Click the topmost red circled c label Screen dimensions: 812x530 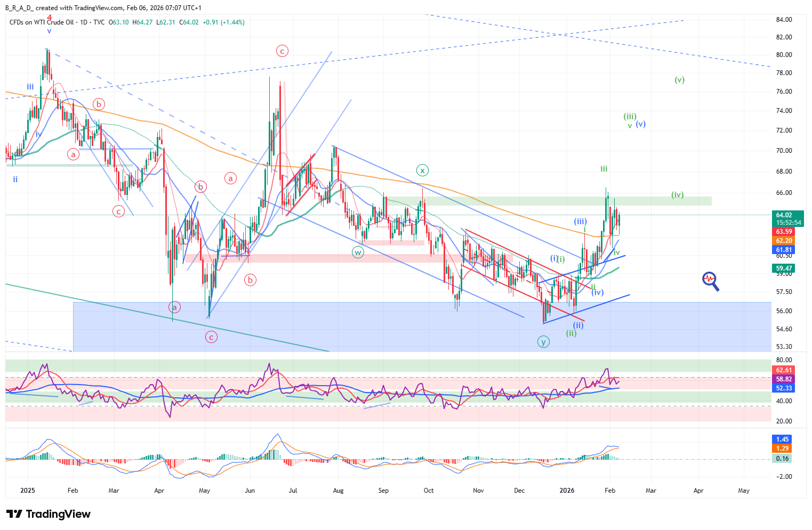pyautogui.click(x=282, y=51)
